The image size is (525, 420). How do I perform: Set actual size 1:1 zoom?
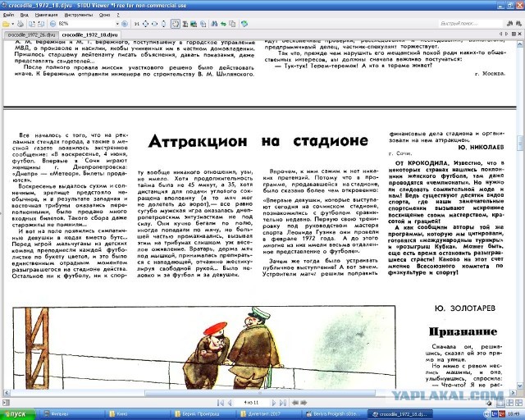coord(137,24)
